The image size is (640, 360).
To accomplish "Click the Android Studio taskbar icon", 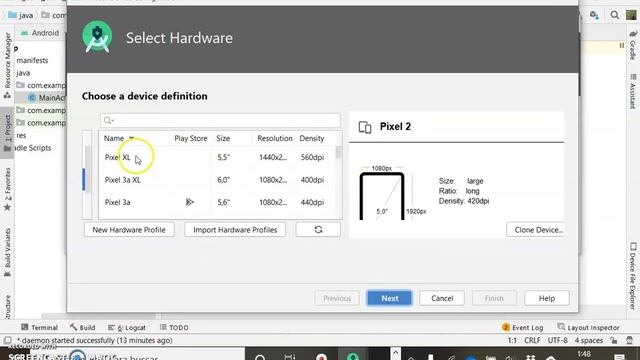I will pos(353,356).
